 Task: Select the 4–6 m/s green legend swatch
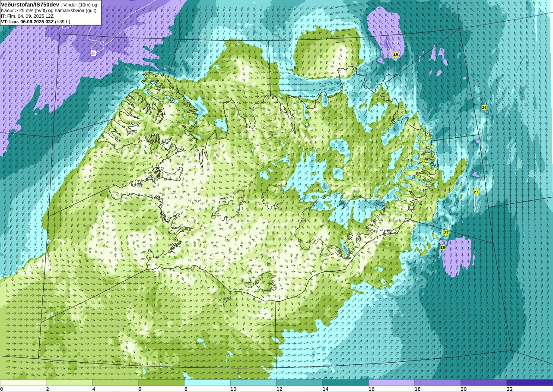pos(115,383)
